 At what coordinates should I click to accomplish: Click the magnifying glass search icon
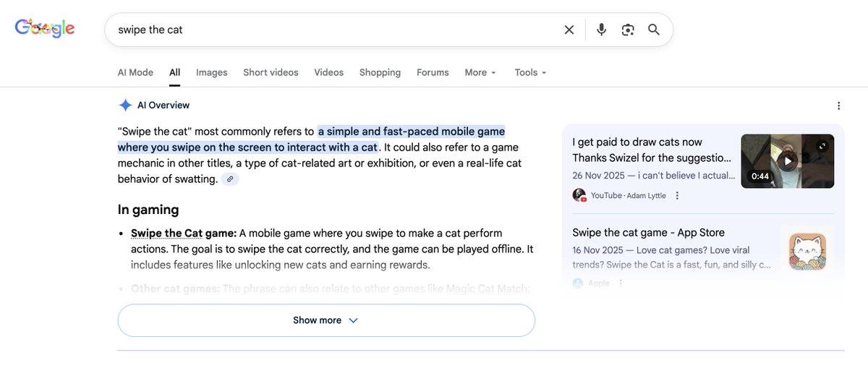(654, 30)
